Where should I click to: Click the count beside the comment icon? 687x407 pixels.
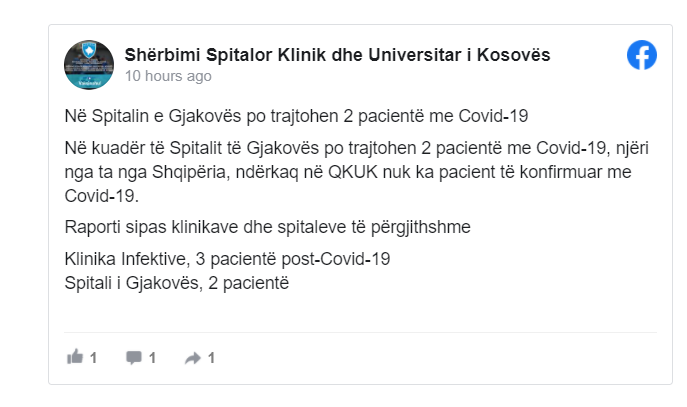point(153,357)
